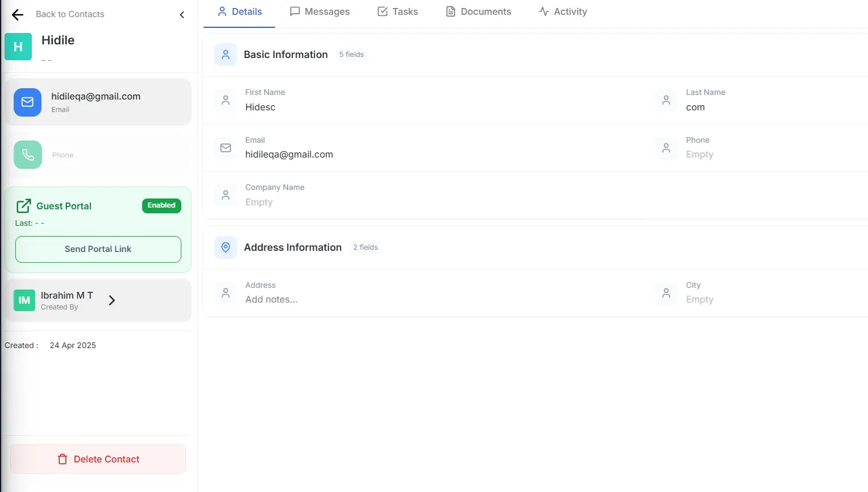Click the back arrow to return to Contacts

(x=17, y=14)
